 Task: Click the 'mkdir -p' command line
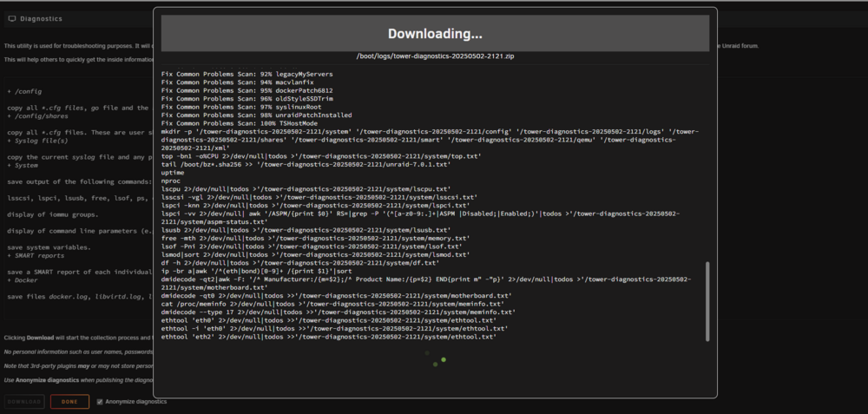(x=431, y=140)
